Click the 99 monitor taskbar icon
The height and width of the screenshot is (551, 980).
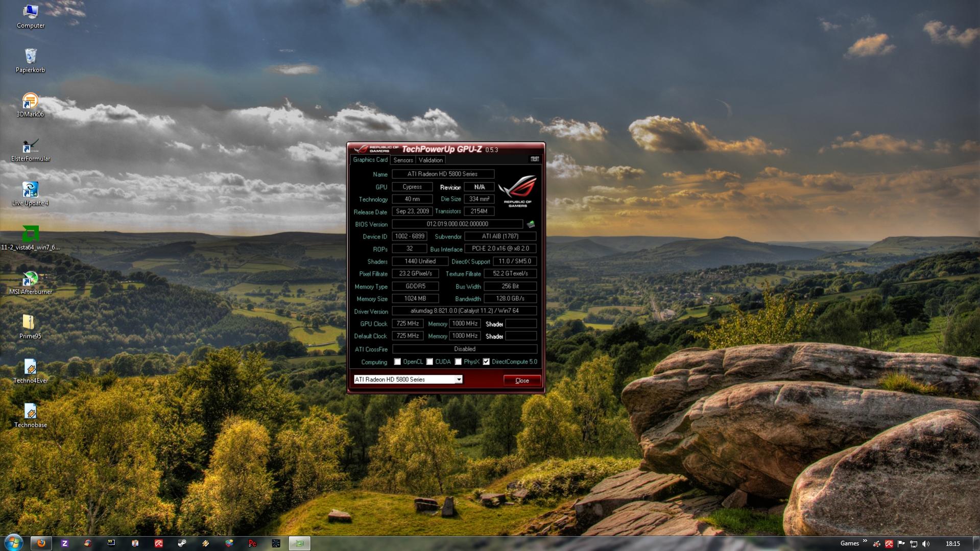pos(111,543)
